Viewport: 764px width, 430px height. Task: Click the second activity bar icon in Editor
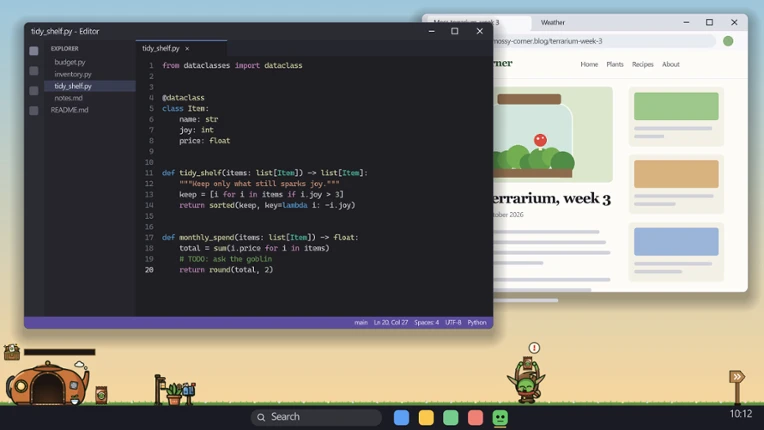pos(34,71)
